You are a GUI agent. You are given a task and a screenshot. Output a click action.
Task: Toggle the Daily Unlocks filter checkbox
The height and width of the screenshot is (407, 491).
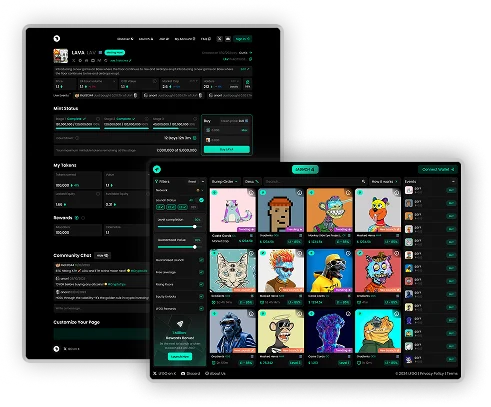click(201, 297)
